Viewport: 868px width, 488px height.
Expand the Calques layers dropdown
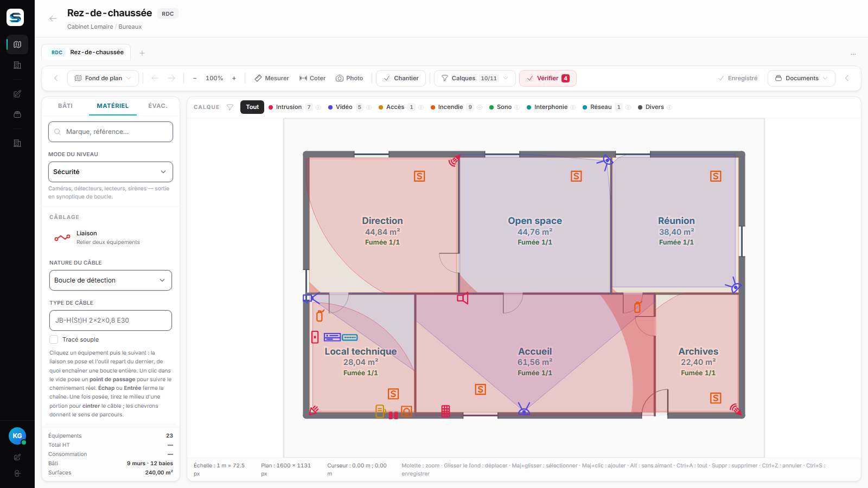[x=475, y=78]
